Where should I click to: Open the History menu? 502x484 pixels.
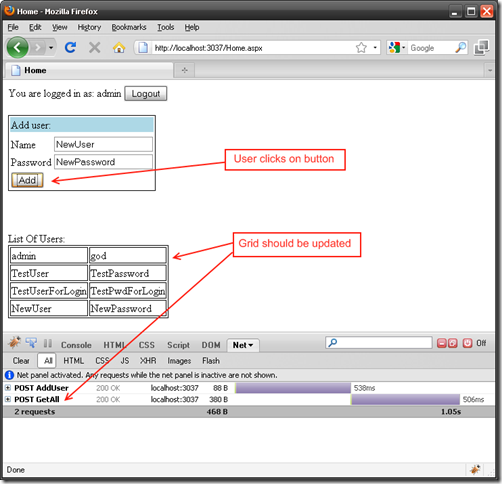(89, 27)
